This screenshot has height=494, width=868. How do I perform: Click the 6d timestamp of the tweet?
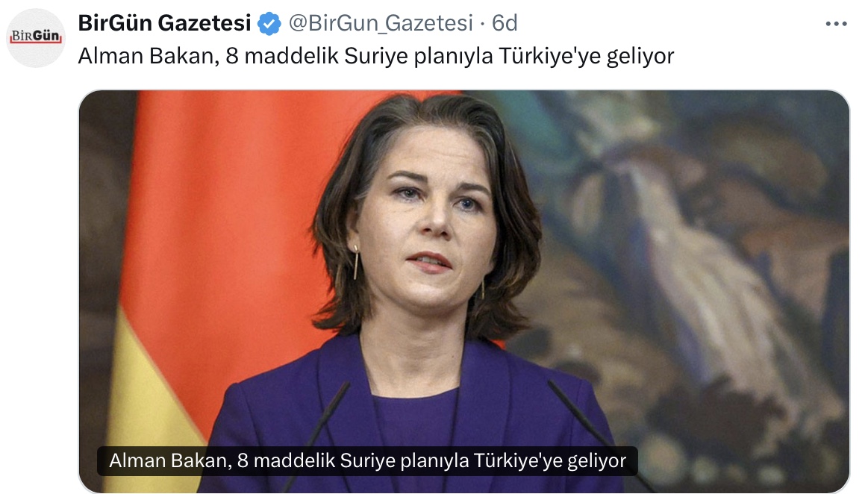pos(505,23)
